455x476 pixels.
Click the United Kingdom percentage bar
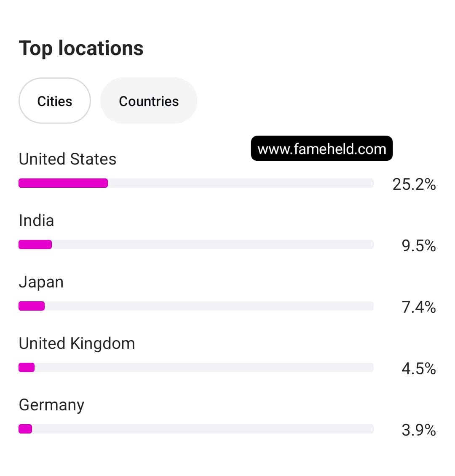tap(196, 367)
